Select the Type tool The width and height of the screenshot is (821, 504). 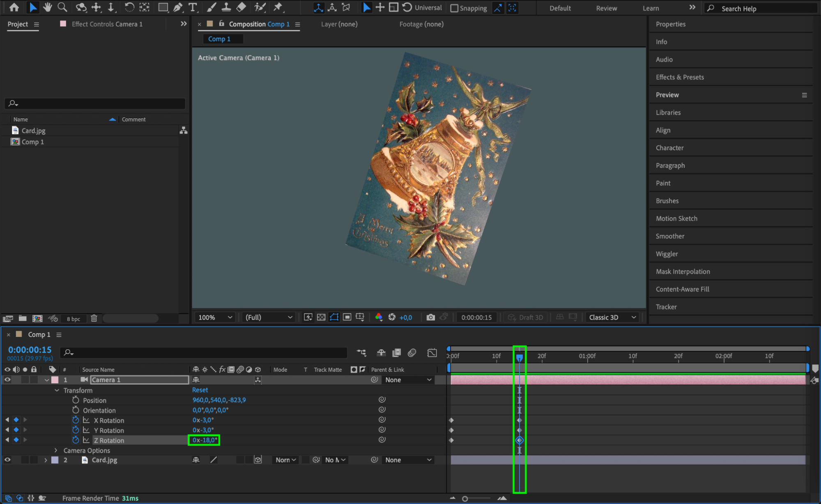pyautogui.click(x=192, y=7)
